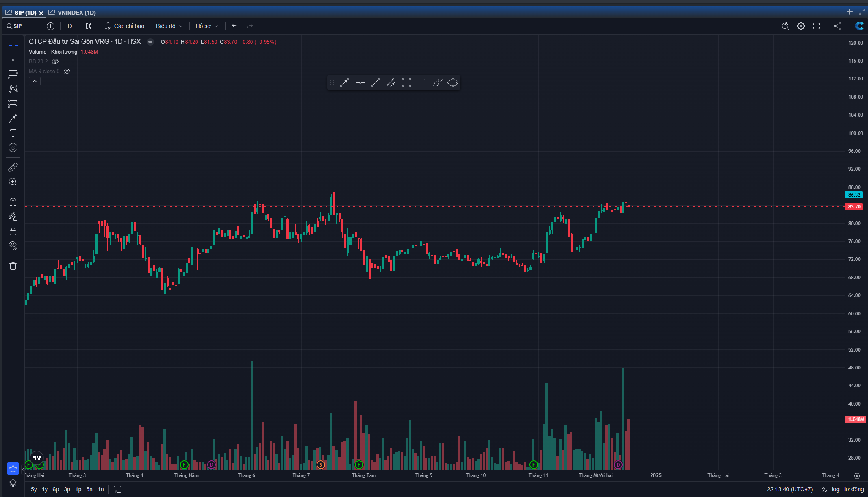Select the ruler measure tool
The height and width of the screenshot is (497, 868).
pos(13,167)
